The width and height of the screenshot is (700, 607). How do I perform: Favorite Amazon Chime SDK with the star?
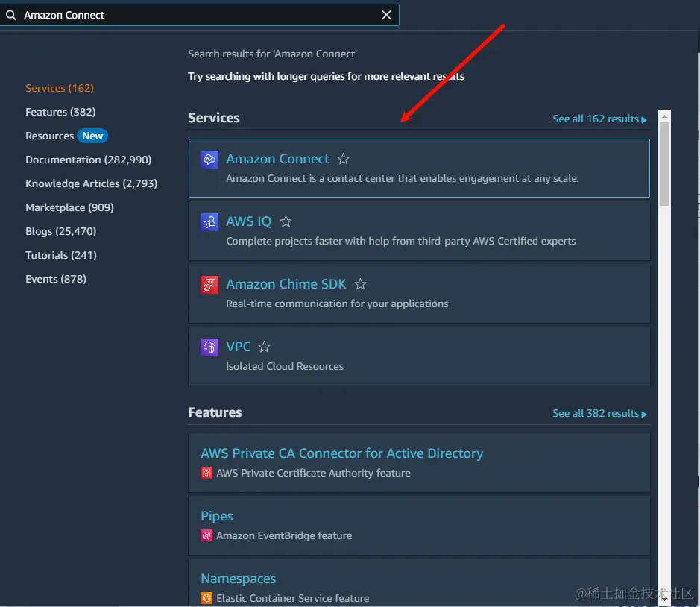pyautogui.click(x=360, y=283)
